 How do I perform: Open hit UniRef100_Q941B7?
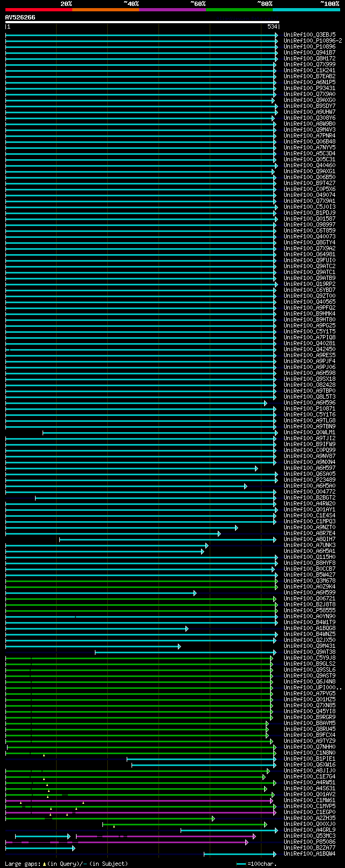309,52
